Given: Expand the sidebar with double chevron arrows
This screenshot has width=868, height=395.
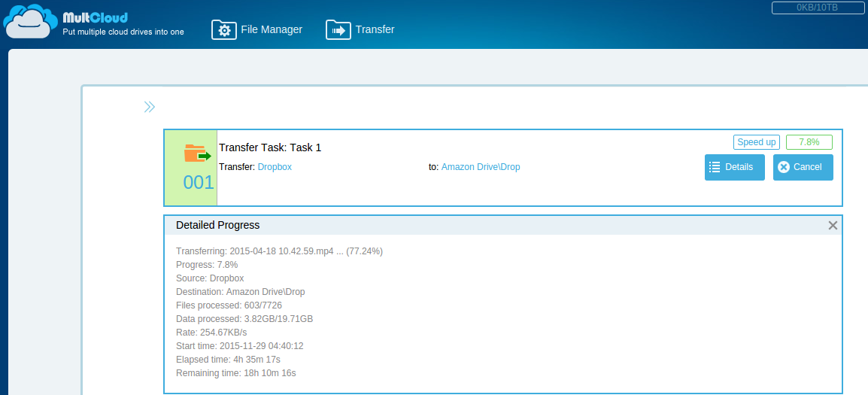Looking at the screenshot, I should (x=150, y=107).
